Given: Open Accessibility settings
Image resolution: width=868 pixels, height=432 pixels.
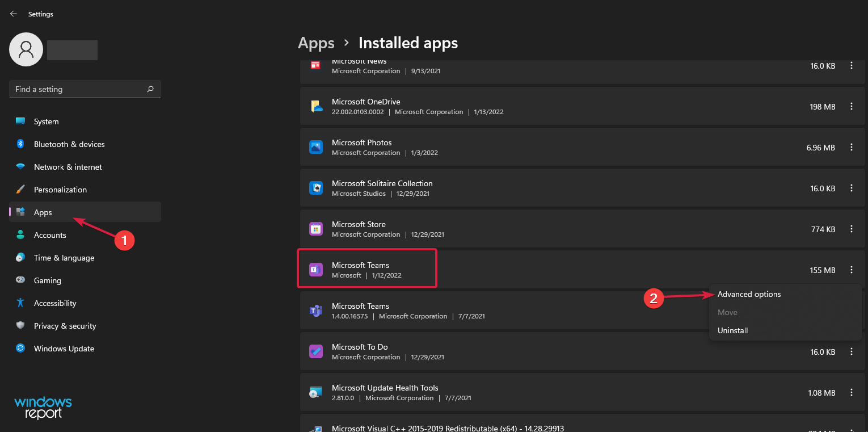Looking at the screenshot, I should pyautogui.click(x=85, y=303).
